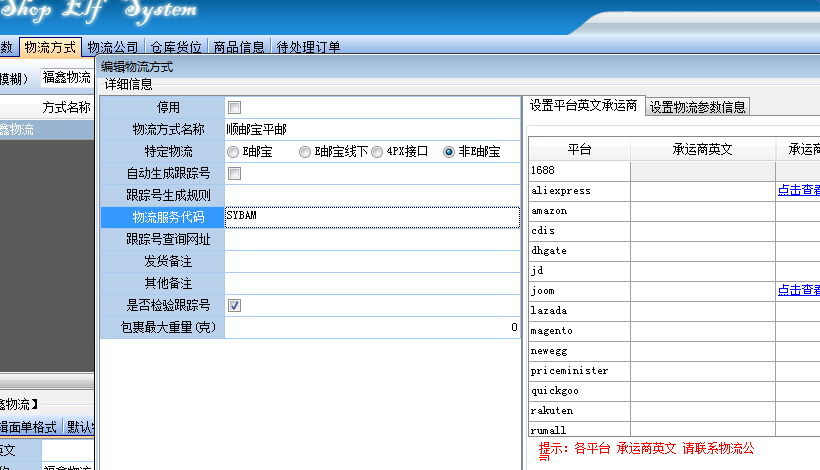820x470 pixels.
Task: Click the 点击查看 link in aliexpress row
Action: (x=798, y=190)
